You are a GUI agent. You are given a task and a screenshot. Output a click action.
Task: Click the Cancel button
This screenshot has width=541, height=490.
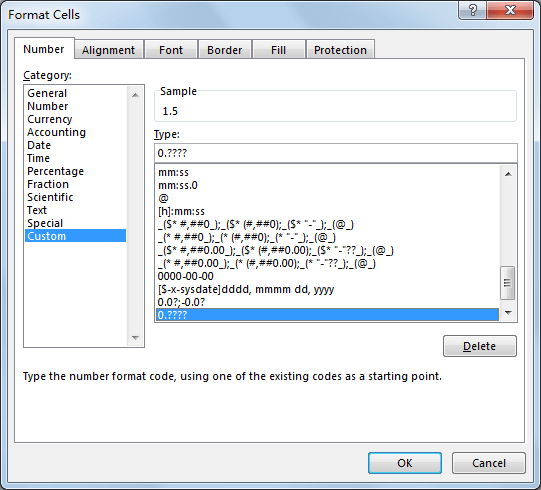click(489, 463)
